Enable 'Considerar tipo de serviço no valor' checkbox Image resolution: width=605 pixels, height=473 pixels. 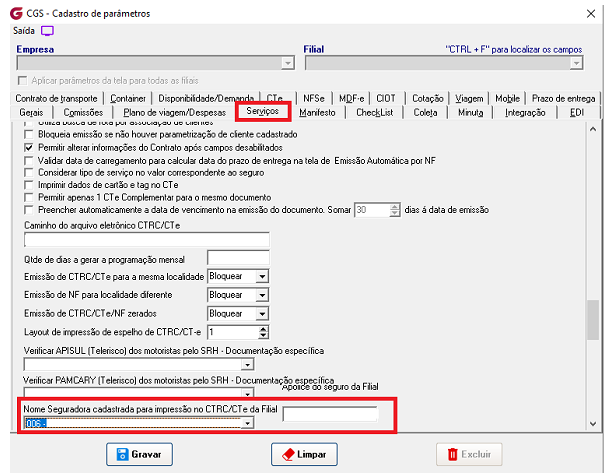pos(29,172)
